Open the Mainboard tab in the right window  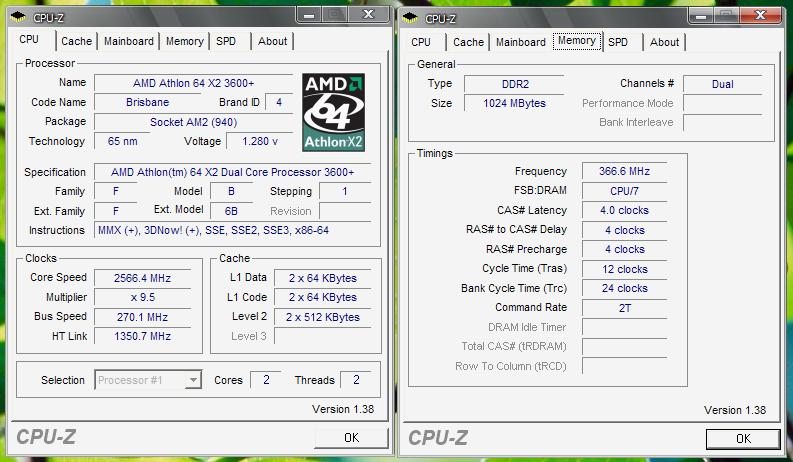click(x=520, y=42)
